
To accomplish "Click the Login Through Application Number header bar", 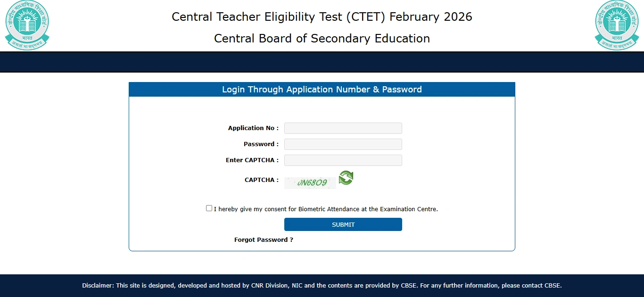I will click(x=322, y=89).
